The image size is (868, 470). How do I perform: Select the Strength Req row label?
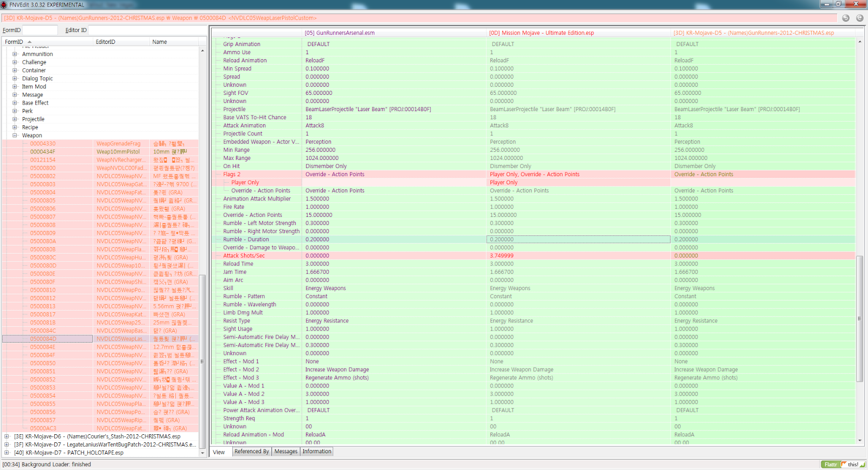[x=239, y=419]
